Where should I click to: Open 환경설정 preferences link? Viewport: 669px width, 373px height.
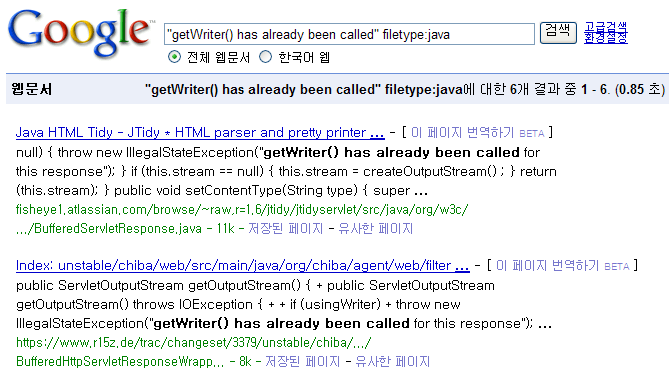click(605, 38)
